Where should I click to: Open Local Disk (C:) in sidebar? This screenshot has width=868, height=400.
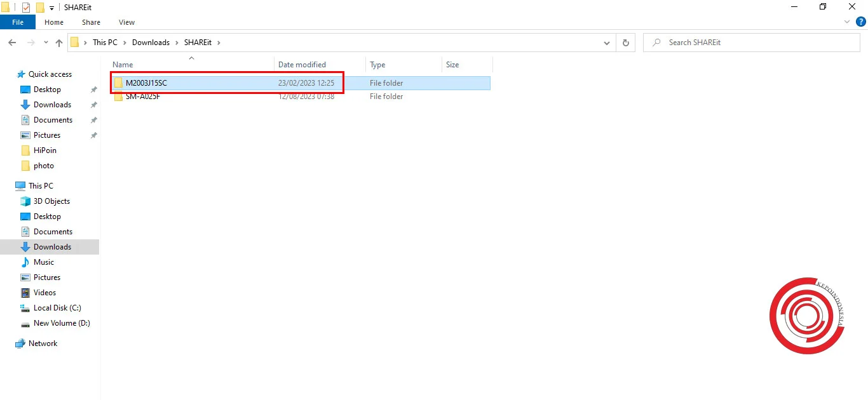pos(57,308)
